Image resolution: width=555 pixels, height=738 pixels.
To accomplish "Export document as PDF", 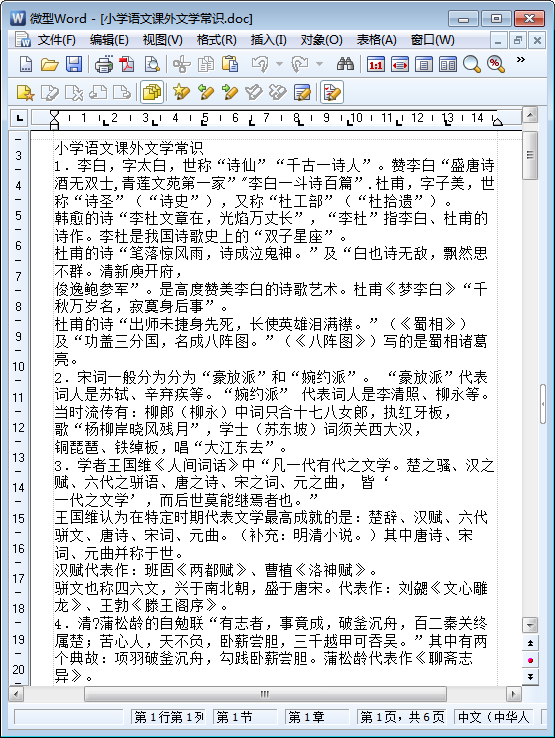I will tap(127, 64).
